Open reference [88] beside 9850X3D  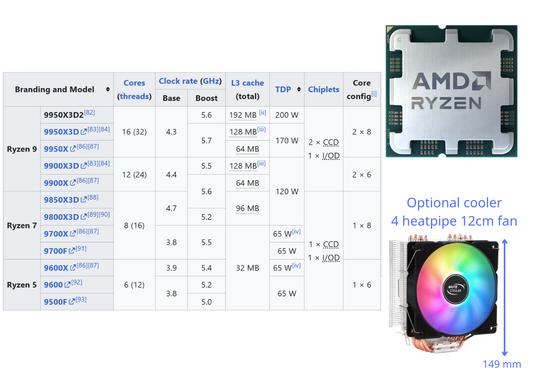[93, 197]
